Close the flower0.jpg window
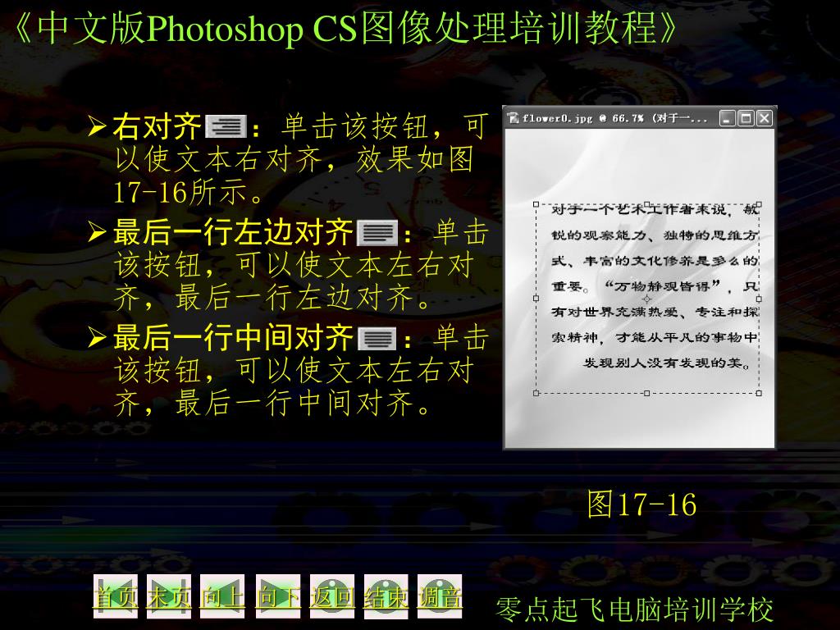The image size is (840, 630). click(x=765, y=118)
